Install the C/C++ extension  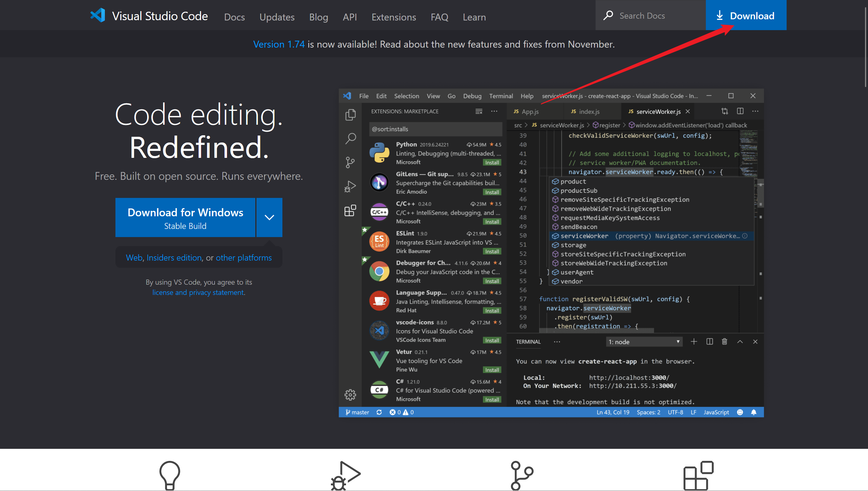pos(492,222)
